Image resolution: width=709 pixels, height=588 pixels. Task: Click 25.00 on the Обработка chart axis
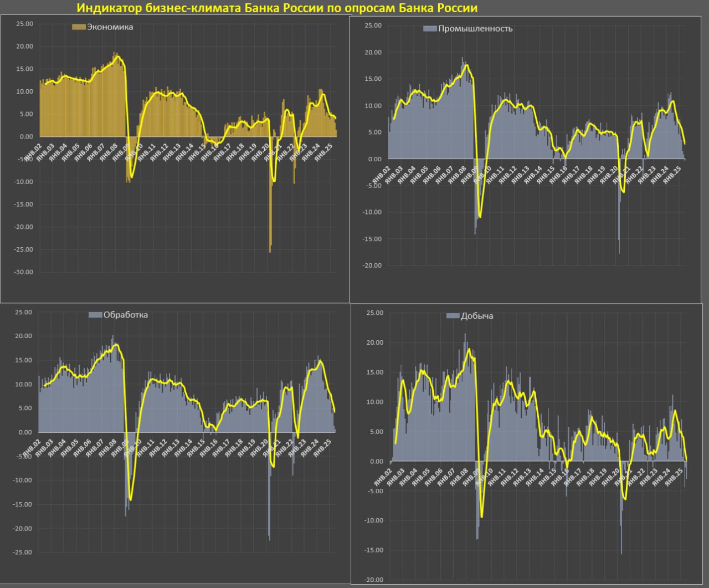(23, 312)
